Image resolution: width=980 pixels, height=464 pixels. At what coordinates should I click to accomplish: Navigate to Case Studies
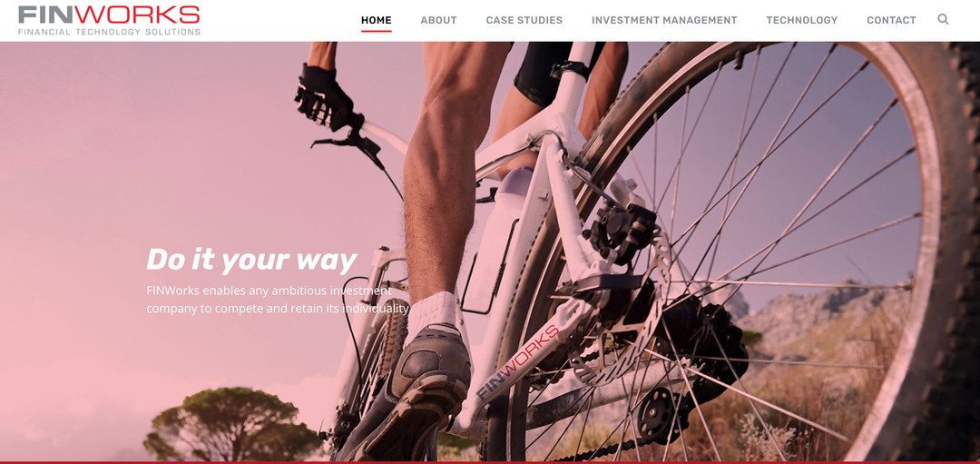click(524, 20)
